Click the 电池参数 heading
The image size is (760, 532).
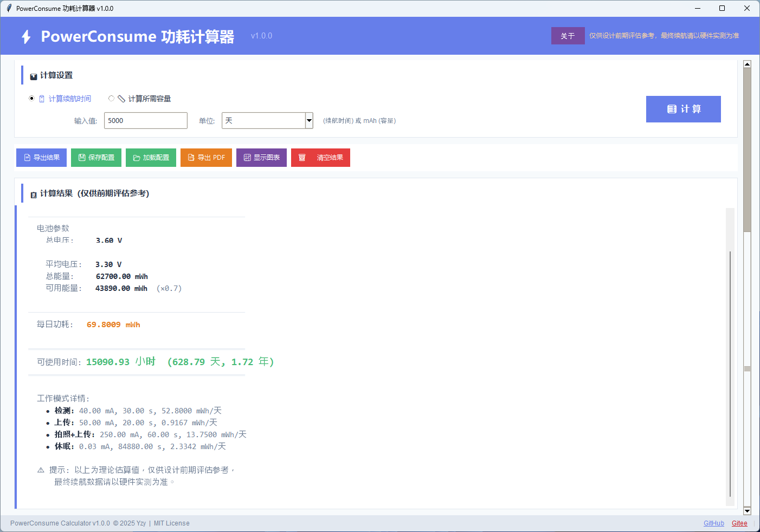[53, 228]
